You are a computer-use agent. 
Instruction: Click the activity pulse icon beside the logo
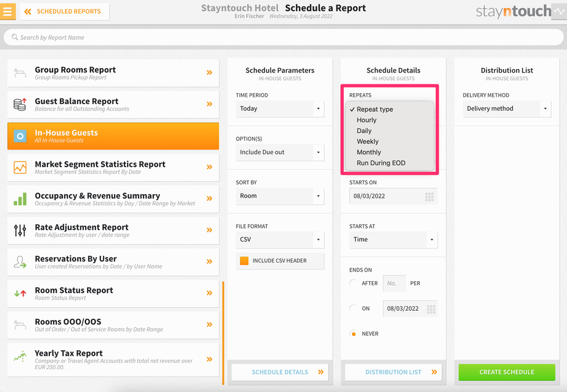click(x=559, y=12)
